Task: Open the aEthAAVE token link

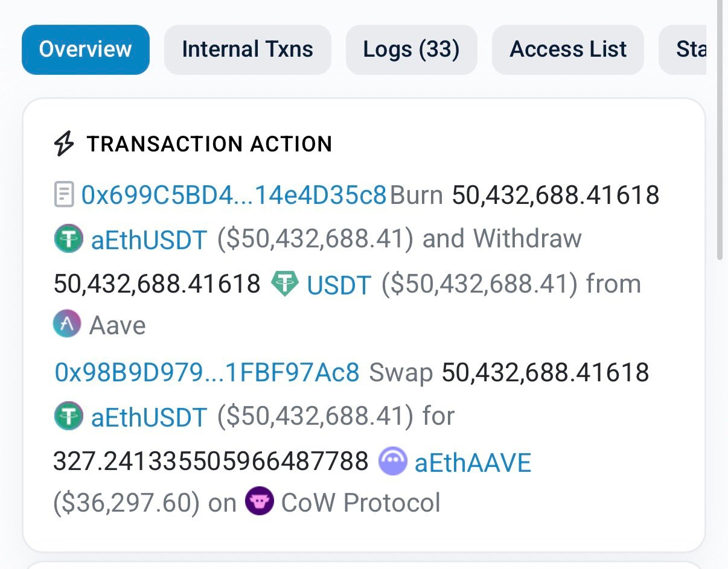Action: tap(473, 463)
